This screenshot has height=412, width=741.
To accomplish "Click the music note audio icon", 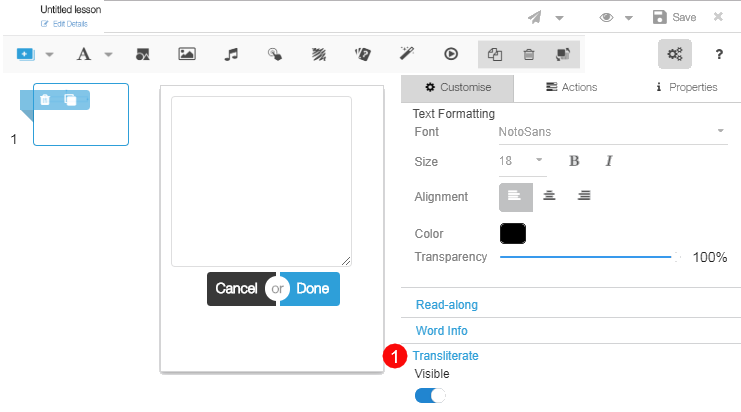I will point(231,54).
